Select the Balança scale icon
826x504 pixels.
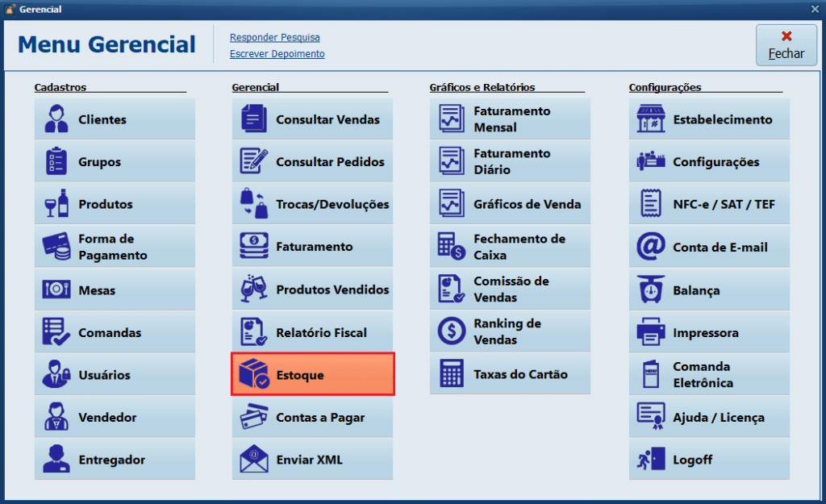point(651,289)
